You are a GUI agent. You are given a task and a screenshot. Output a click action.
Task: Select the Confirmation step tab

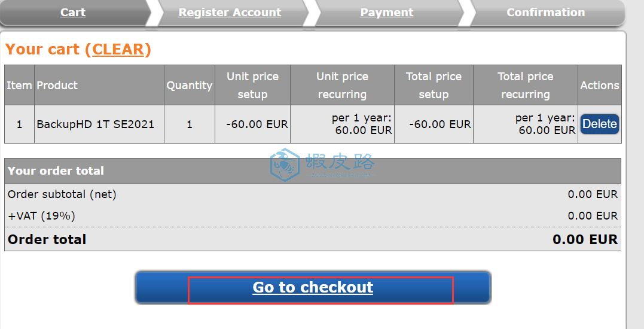point(545,13)
